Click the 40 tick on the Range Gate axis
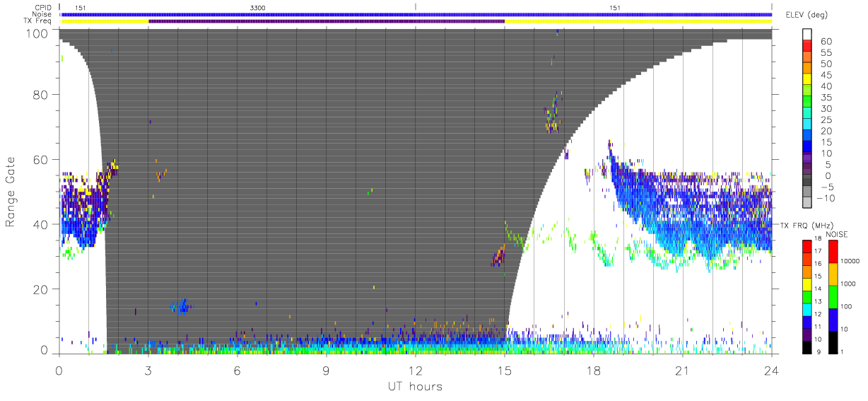This screenshot has height=401, width=868. [41, 224]
